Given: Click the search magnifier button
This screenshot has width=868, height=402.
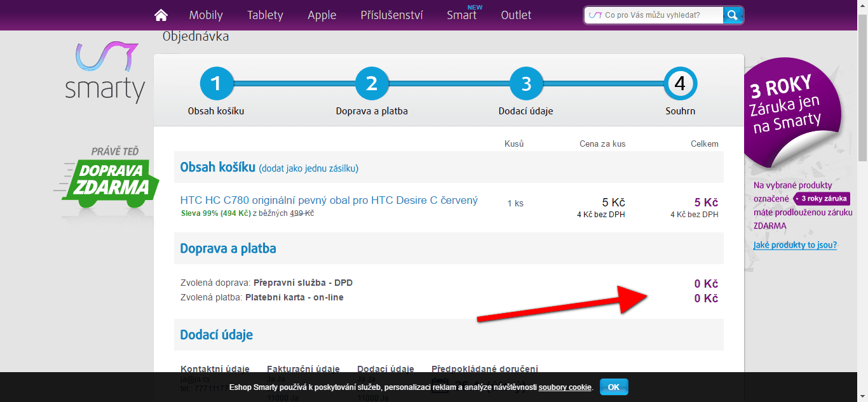Looking at the screenshot, I should [x=733, y=15].
